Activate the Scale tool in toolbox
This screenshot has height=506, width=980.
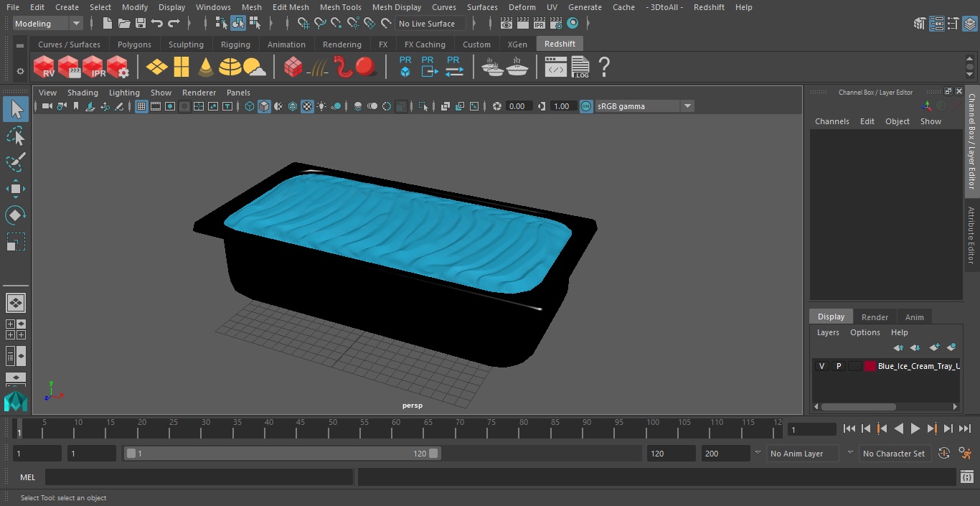pos(15,242)
